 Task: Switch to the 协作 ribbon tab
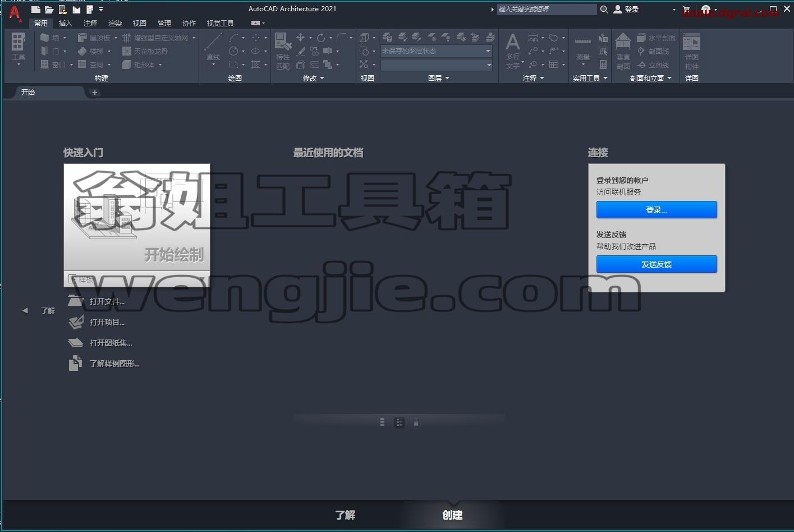189,23
